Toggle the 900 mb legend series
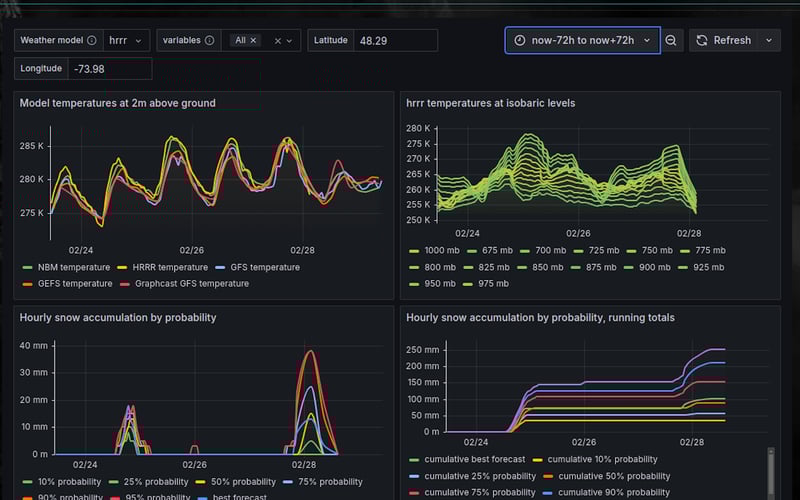This screenshot has width=800, height=500. (655, 267)
